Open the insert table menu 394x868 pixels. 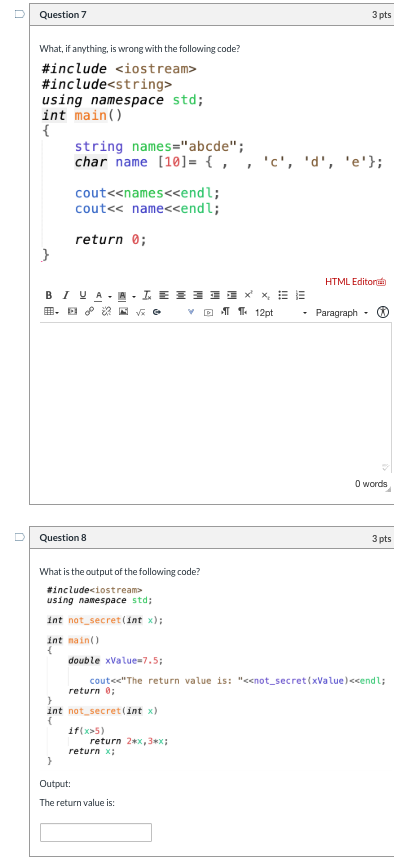pyautogui.click(x=51, y=313)
